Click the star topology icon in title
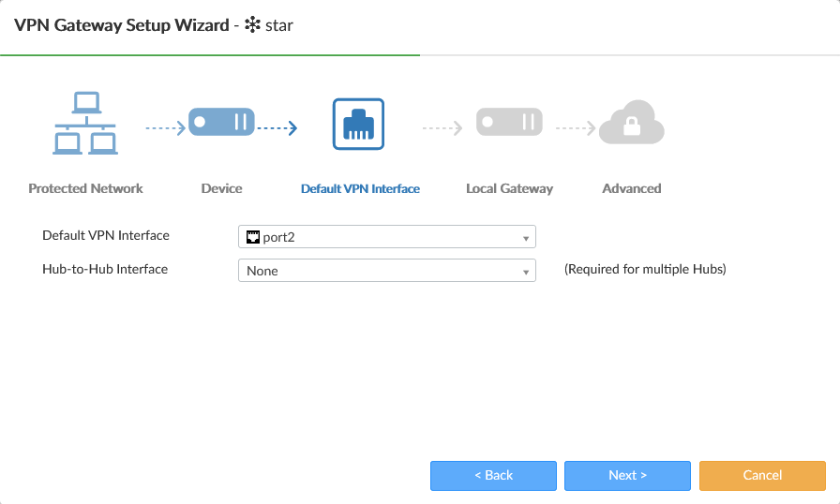Screen dimensions: 840x504 pyautogui.click(x=251, y=25)
